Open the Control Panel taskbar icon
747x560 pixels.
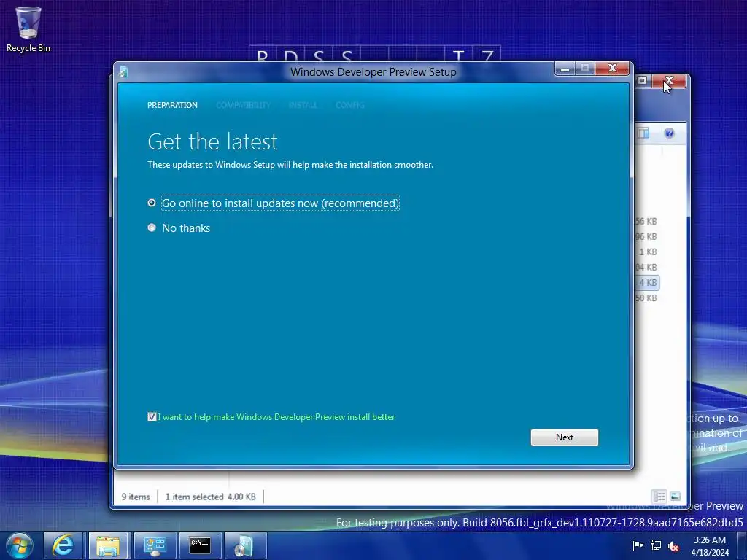pos(155,545)
